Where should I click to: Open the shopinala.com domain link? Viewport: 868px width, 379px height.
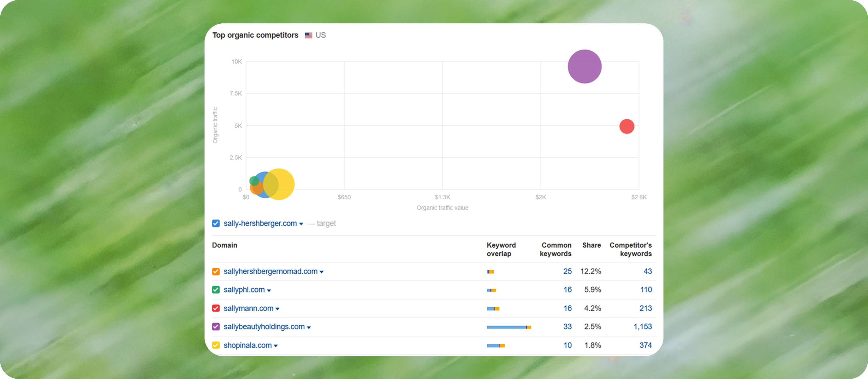248,345
